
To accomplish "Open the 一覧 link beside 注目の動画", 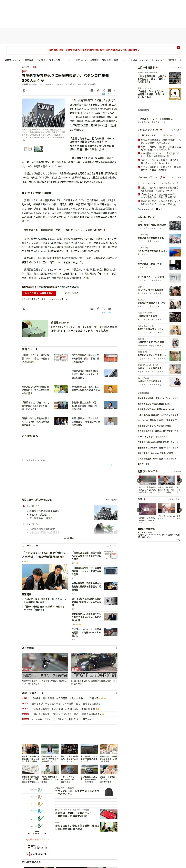I will click(x=115, y=648).
